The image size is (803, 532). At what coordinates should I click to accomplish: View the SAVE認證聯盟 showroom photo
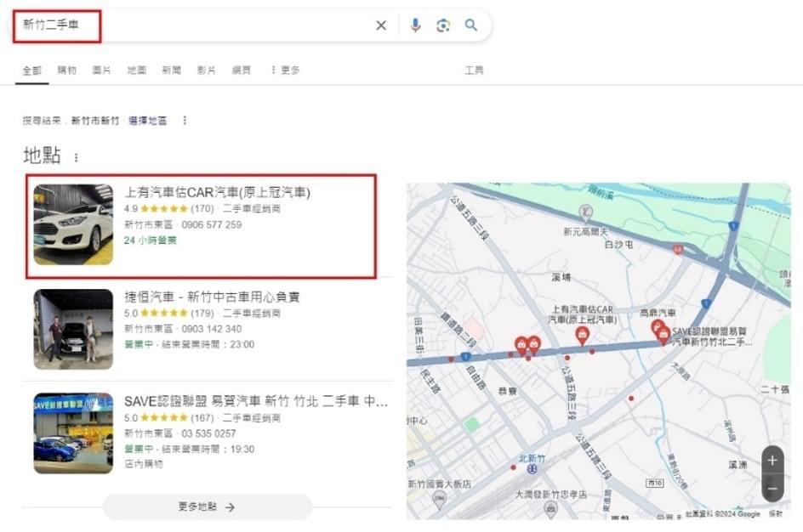point(73,433)
